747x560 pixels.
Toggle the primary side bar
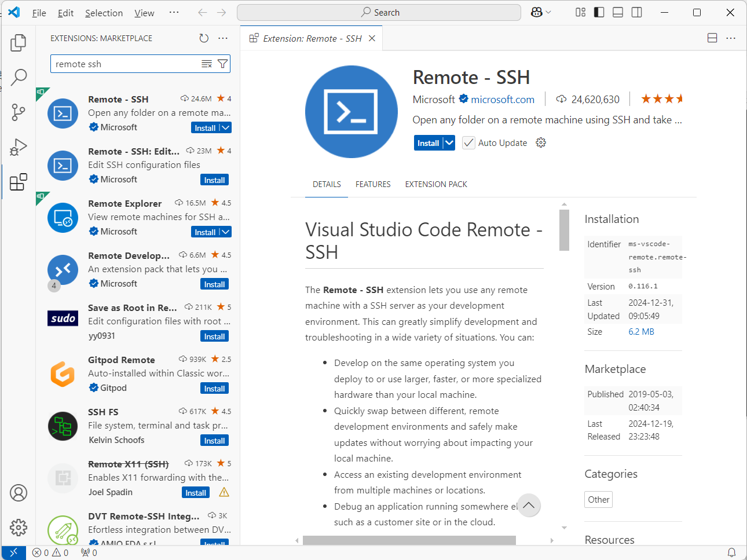click(x=599, y=12)
